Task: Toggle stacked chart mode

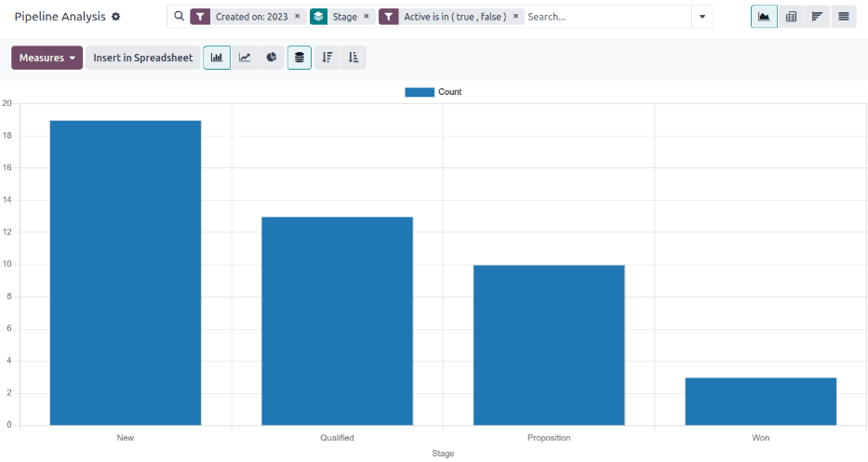Action: click(299, 58)
